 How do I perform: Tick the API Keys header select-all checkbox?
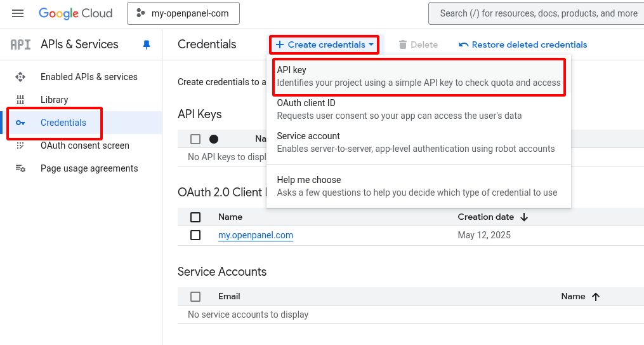coord(195,139)
